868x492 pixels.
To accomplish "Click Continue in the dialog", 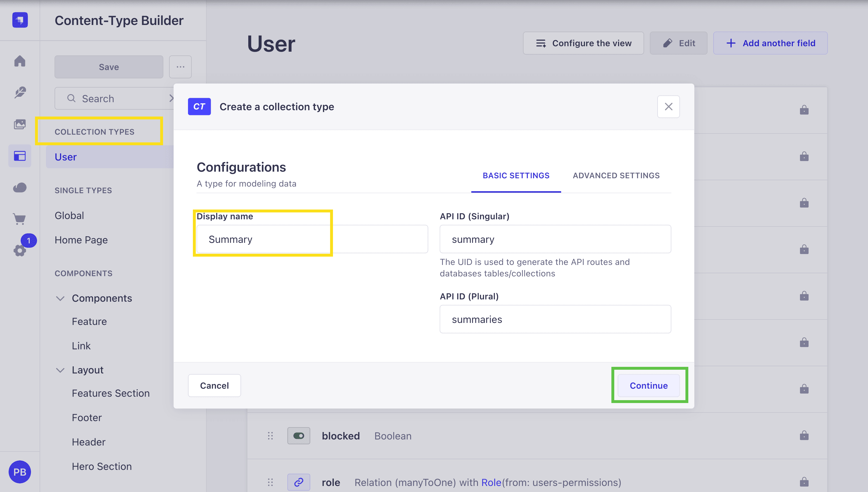I will point(649,385).
